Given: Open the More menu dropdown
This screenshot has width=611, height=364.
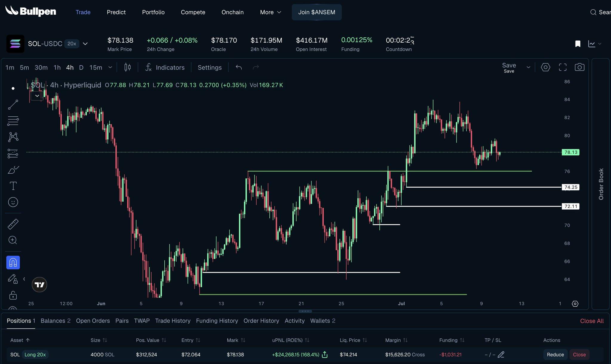Looking at the screenshot, I should click(x=271, y=12).
